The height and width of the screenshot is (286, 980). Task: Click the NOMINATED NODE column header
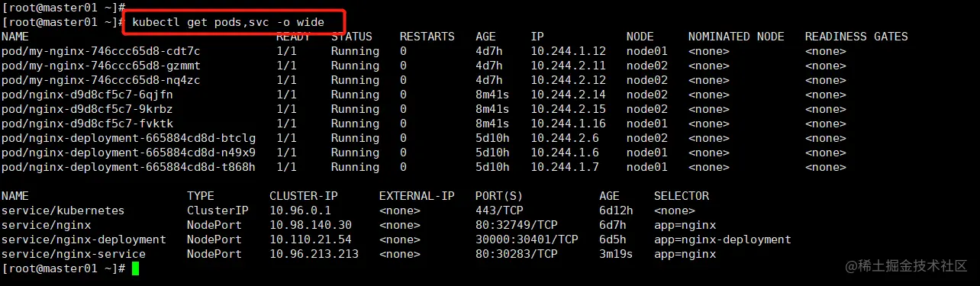coord(737,37)
